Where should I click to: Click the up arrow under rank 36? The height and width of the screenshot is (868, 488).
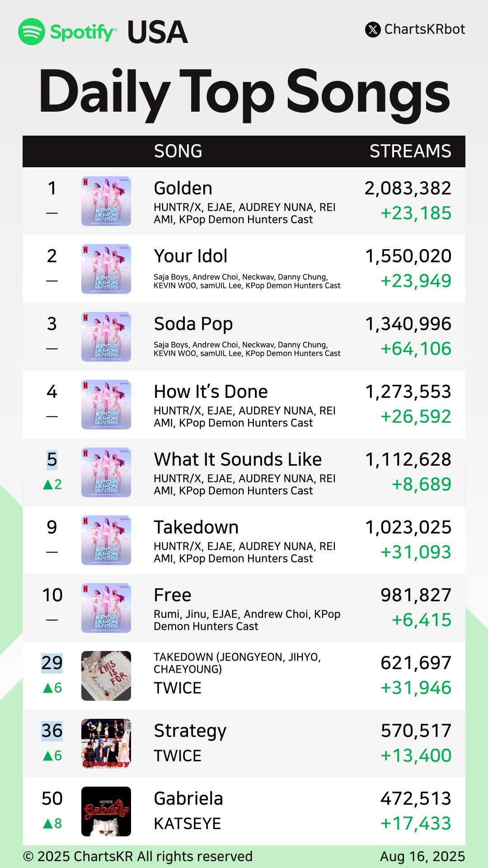pyautogui.click(x=48, y=756)
